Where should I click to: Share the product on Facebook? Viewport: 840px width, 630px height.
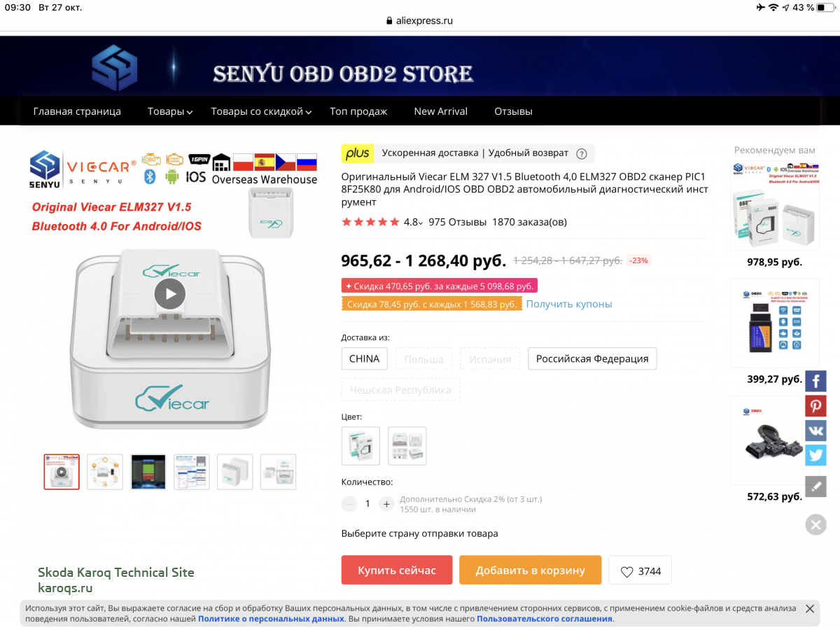pyautogui.click(x=815, y=381)
